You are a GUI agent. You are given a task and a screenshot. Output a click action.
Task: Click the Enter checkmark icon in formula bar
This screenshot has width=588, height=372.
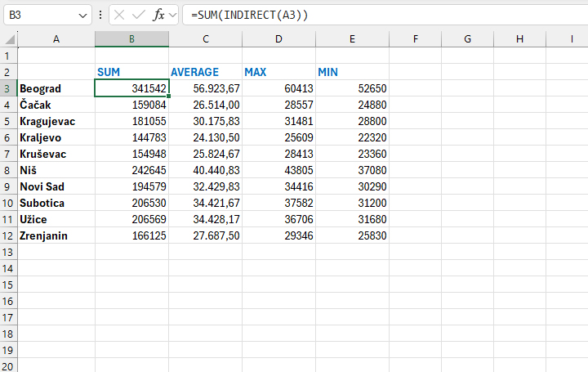pos(138,15)
